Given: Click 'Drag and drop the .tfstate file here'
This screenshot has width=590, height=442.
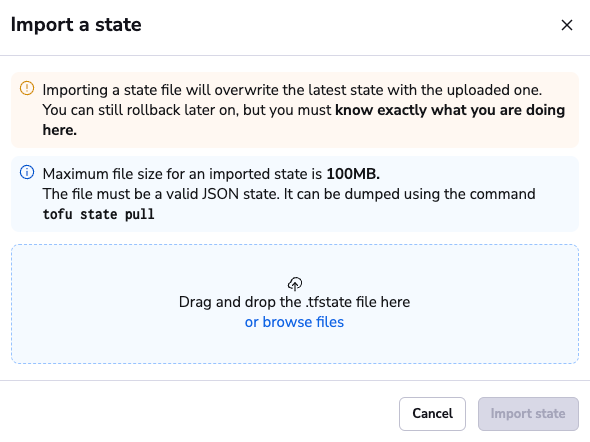Looking at the screenshot, I should coord(294,302).
